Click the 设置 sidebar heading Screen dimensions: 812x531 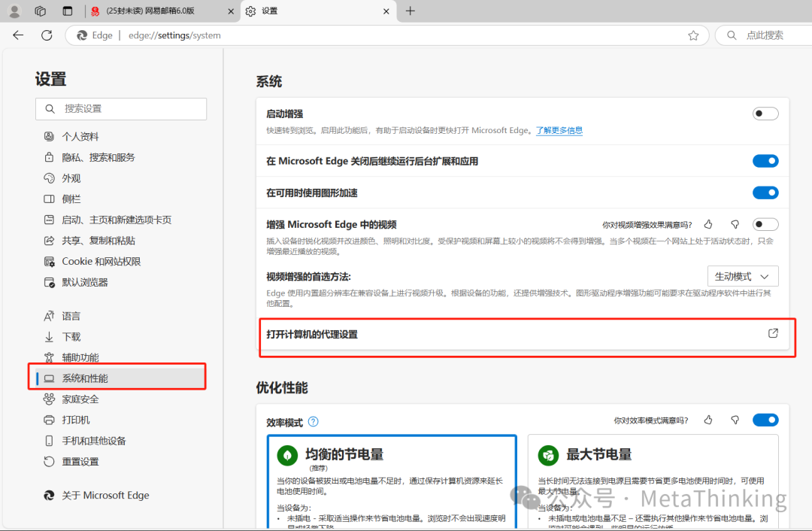coord(51,79)
